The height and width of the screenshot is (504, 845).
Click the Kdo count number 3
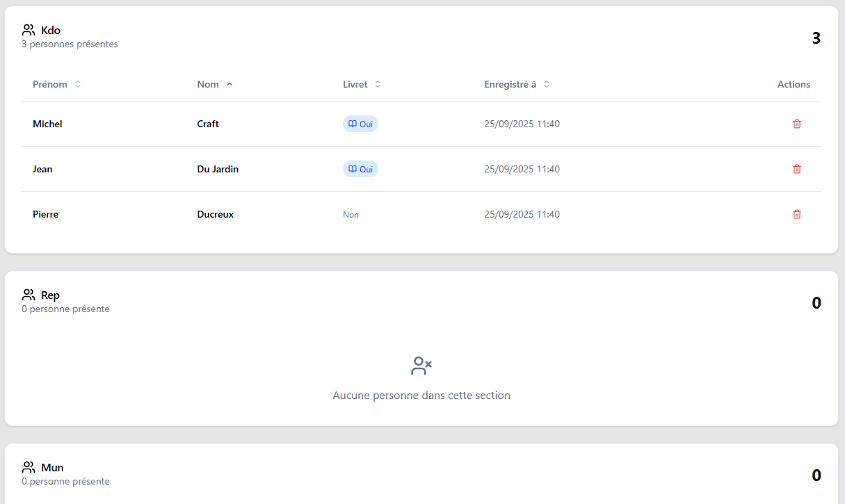click(x=816, y=38)
